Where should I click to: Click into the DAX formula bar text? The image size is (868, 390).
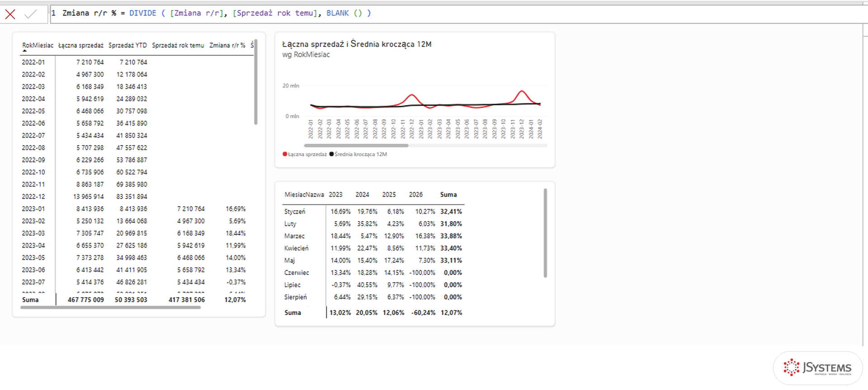click(x=217, y=13)
